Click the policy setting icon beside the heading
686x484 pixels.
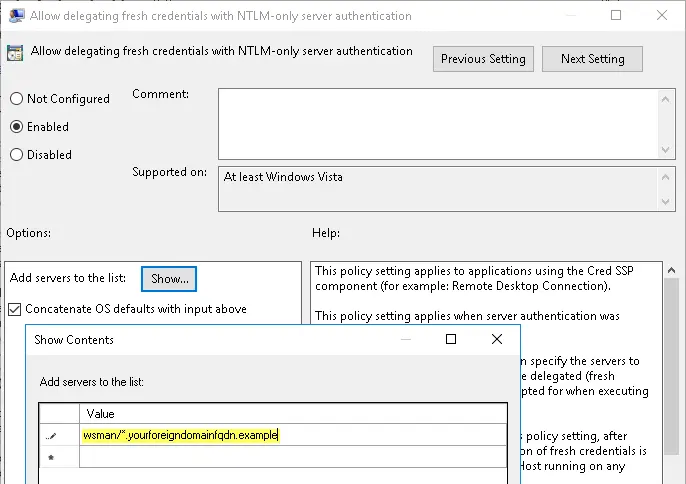[x=17, y=52]
